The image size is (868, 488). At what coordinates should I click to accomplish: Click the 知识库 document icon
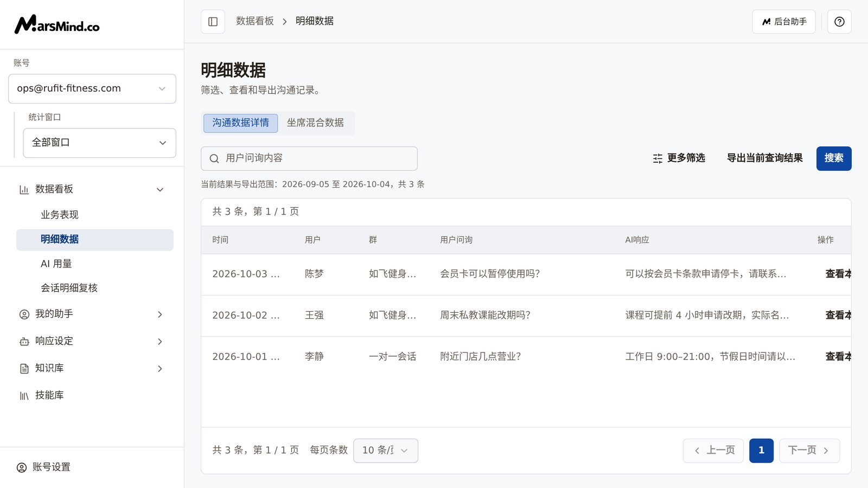[24, 369]
